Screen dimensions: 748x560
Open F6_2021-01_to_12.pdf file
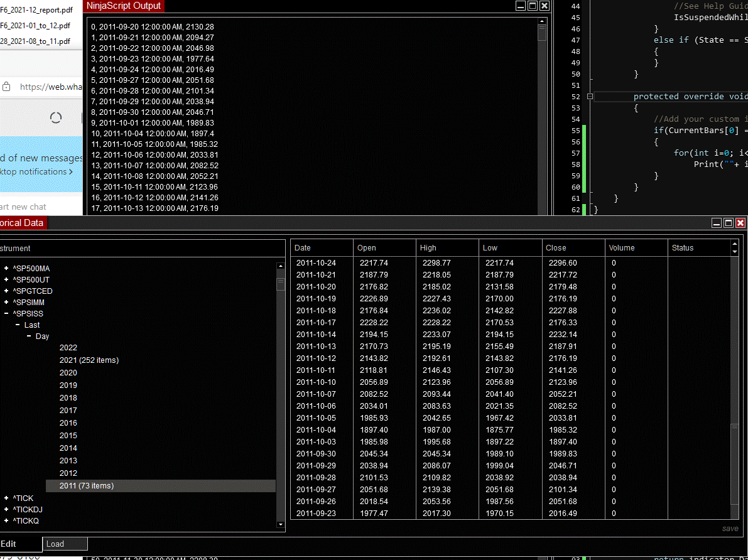35,25
